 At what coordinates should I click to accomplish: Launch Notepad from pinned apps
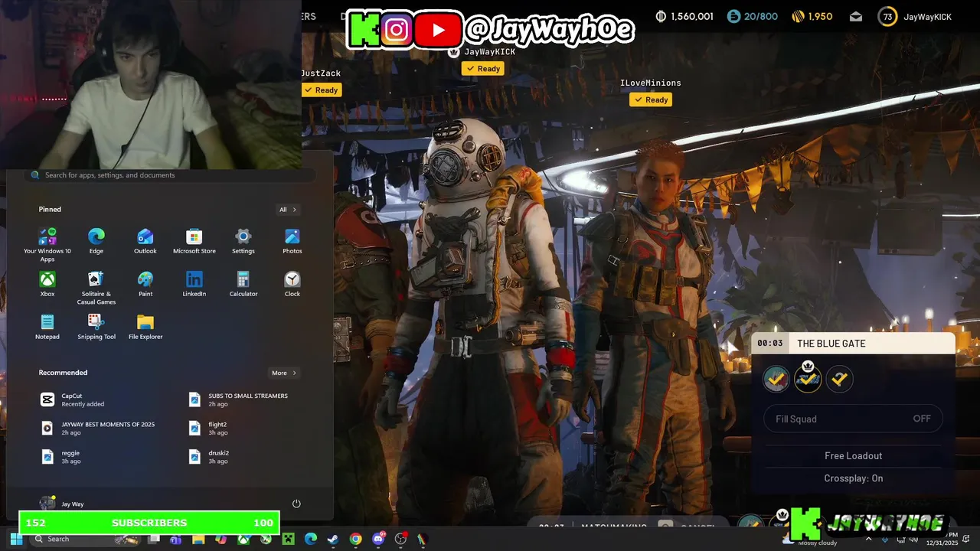(47, 327)
